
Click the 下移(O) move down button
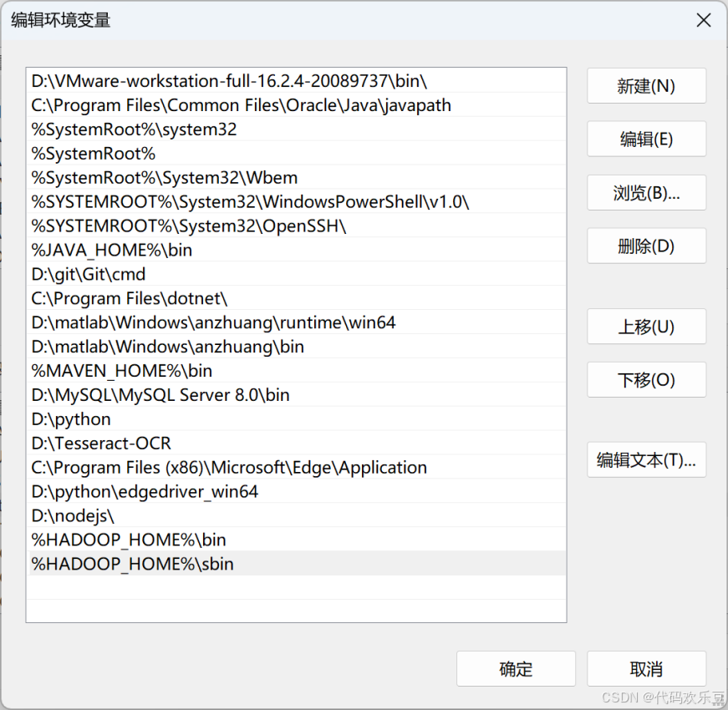tap(646, 380)
